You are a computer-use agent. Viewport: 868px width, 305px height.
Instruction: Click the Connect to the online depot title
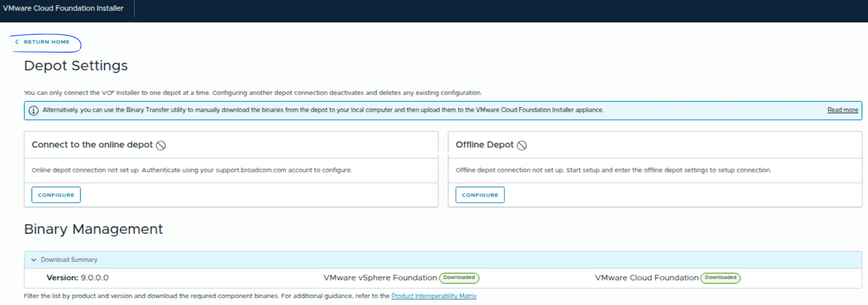(x=92, y=145)
